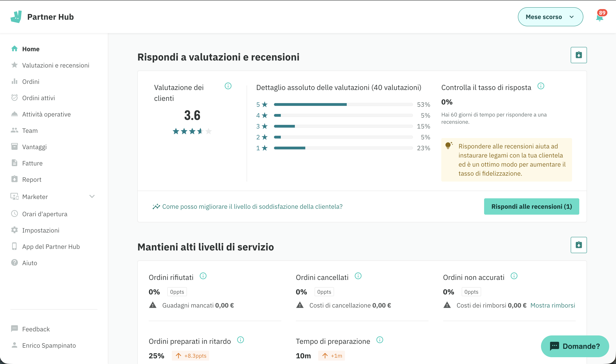The width and height of the screenshot is (616, 364).
Task: Click the App del Partner Hub phone icon
Action: (15, 246)
